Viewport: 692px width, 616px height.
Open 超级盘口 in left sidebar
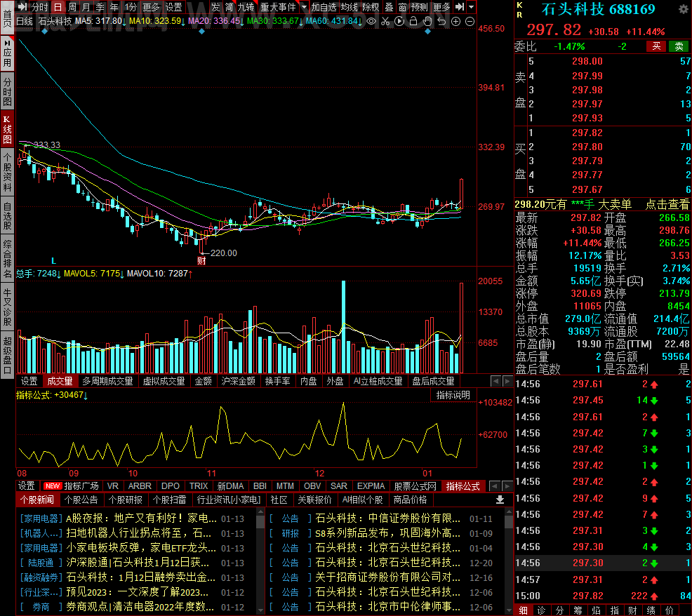point(7,356)
